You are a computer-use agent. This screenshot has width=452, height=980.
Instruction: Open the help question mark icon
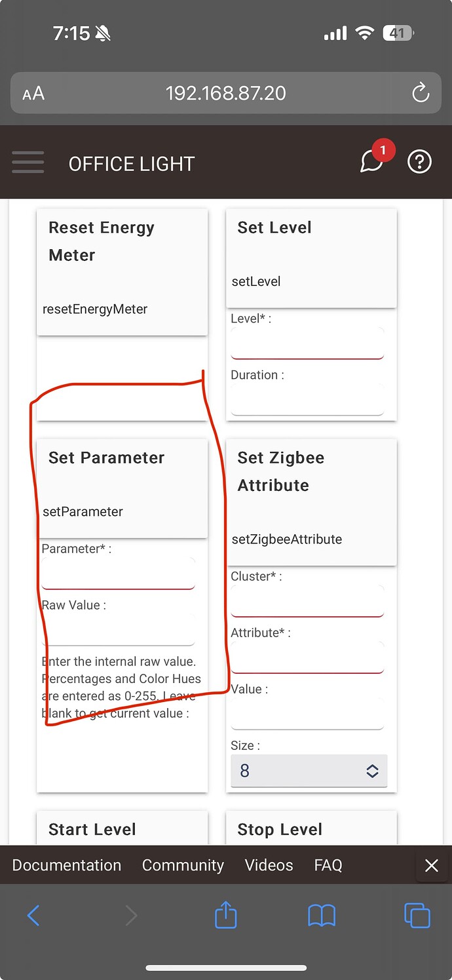(x=419, y=161)
